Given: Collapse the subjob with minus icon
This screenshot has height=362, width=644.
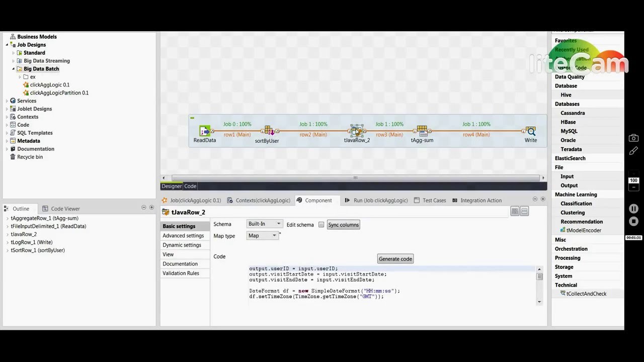Looking at the screenshot, I should 192,118.
